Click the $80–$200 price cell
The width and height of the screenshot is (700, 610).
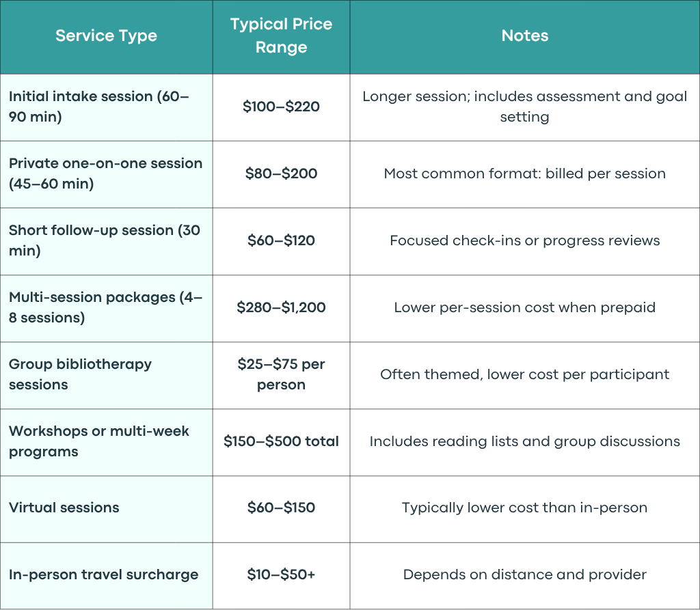(281, 174)
